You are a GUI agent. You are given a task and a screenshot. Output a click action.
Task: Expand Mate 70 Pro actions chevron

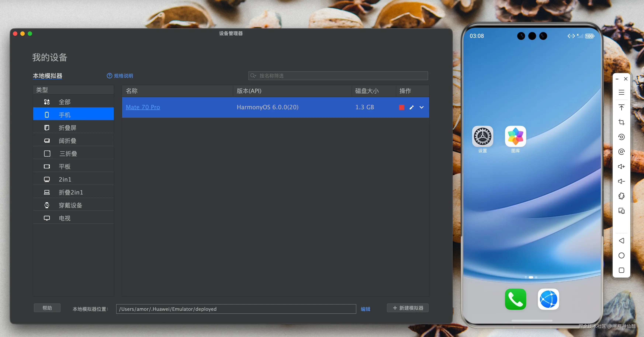coord(422,107)
